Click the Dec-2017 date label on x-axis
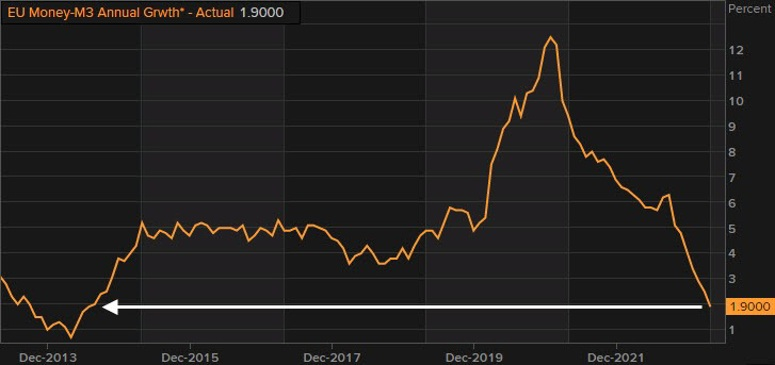Viewport: 775px width, 365px height. (332, 357)
